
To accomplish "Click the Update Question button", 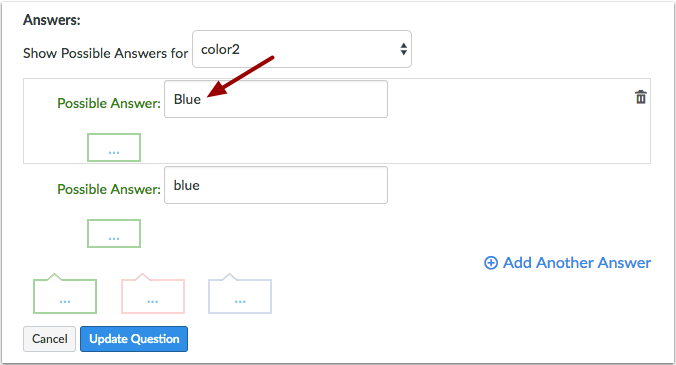I will (x=134, y=339).
